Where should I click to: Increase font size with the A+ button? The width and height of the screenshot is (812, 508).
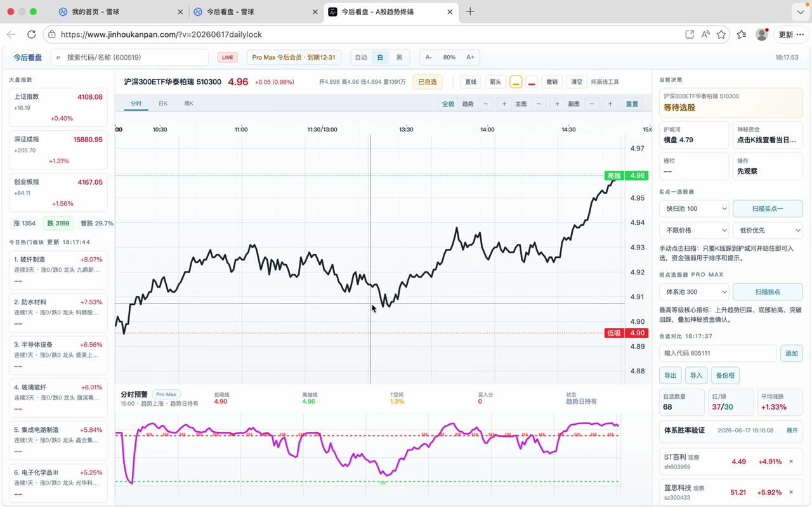pyautogui.click(x=470, y=57)
